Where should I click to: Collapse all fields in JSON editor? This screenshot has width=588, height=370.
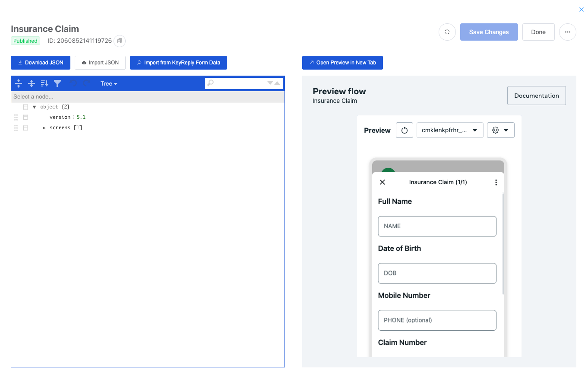coord(32,83)
